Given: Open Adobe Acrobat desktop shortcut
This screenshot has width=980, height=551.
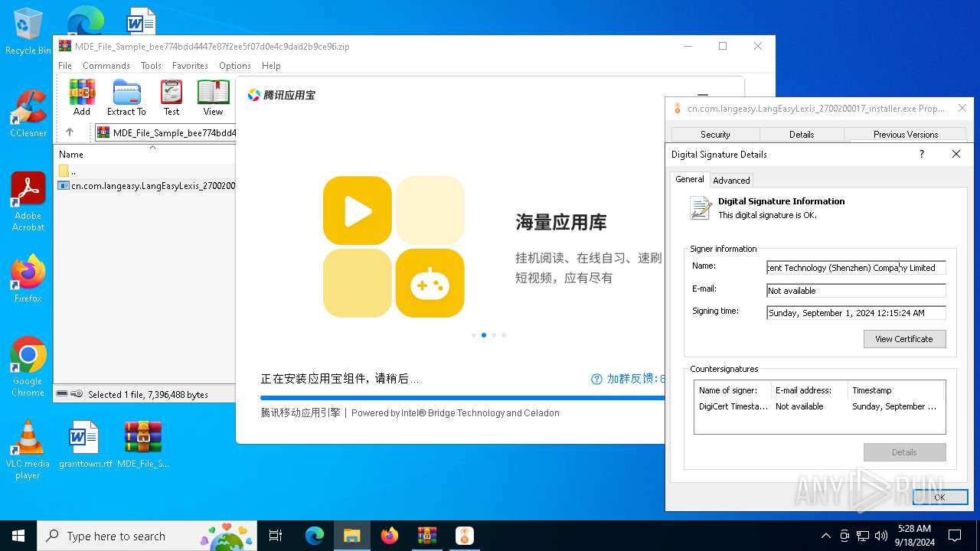Looking at the screenshot, I should (x=28, y=201).
